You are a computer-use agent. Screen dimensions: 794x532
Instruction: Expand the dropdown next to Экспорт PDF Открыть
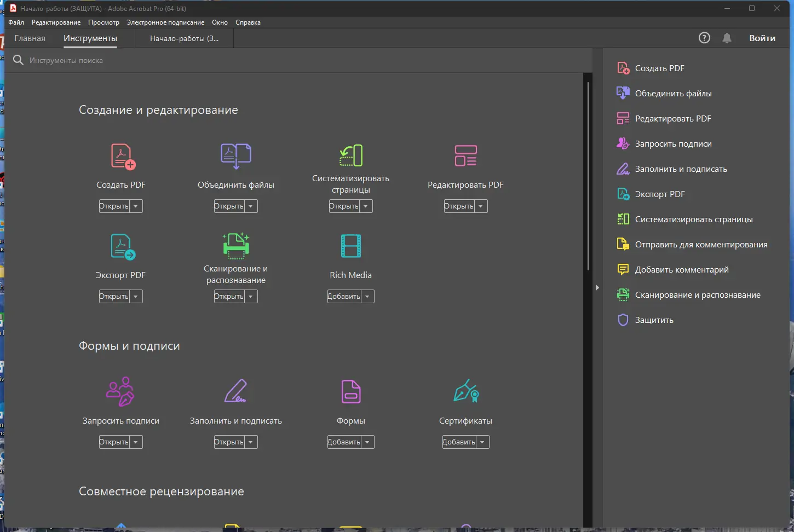[136, 296]
